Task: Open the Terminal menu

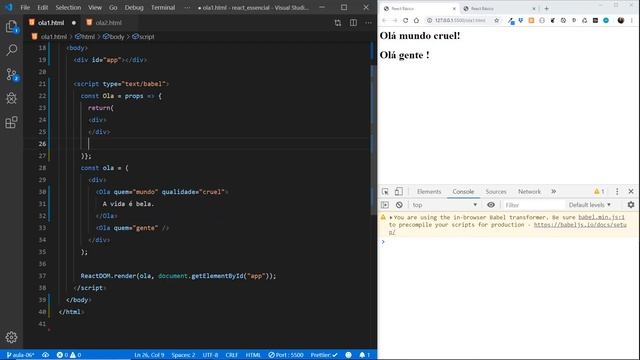Action: point(163,8)
